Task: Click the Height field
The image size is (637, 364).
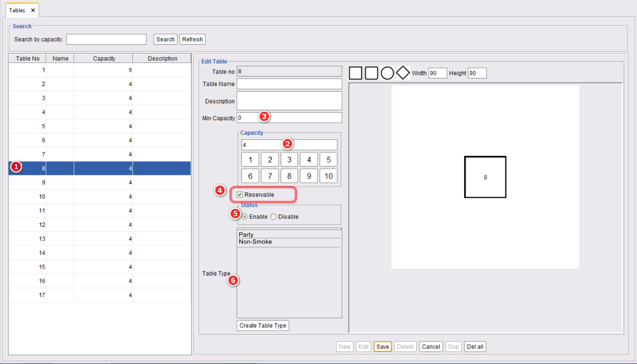Action: coord(477,73)
